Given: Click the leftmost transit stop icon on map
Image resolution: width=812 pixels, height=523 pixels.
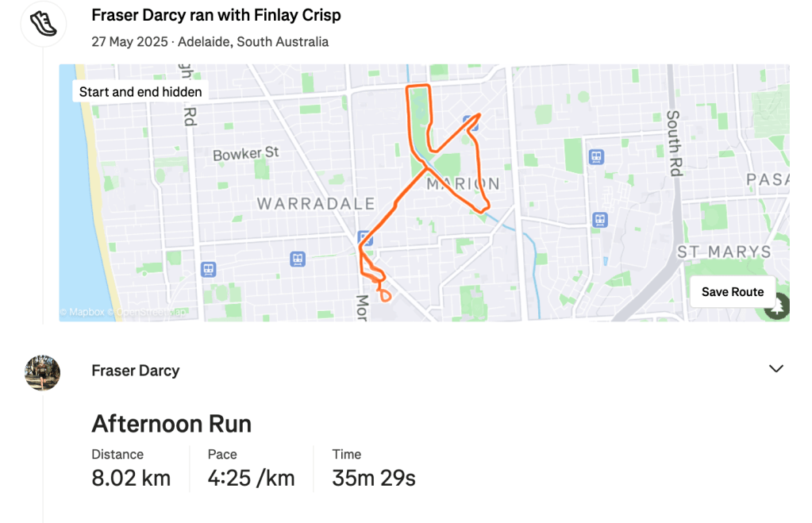Looking at the screenshot, I should (209, 269).
